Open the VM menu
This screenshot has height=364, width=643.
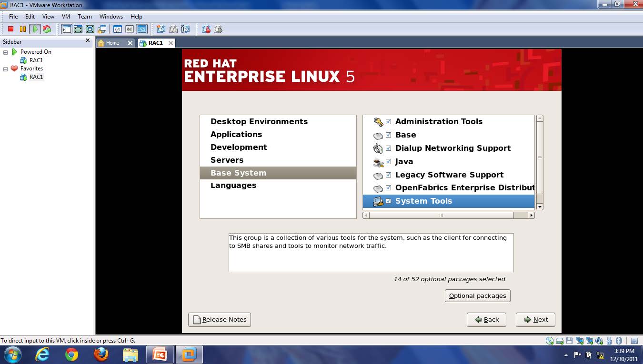click(66, 17)
